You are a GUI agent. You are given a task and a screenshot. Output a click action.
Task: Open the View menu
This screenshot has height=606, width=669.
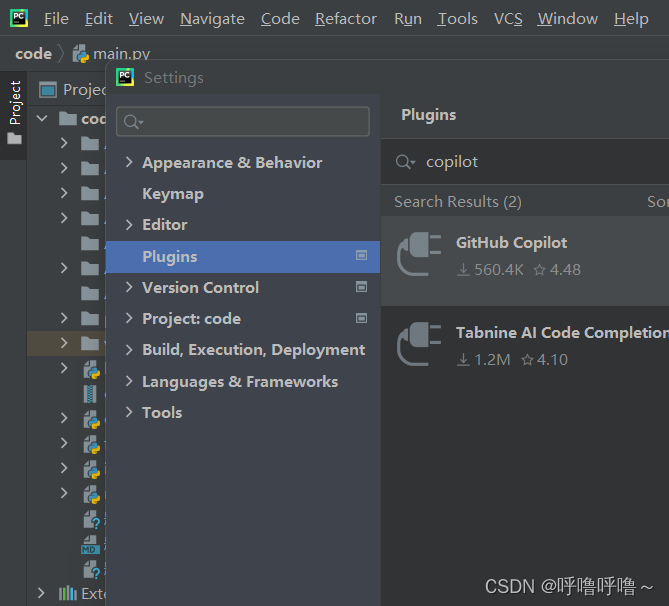click(146, 19)
